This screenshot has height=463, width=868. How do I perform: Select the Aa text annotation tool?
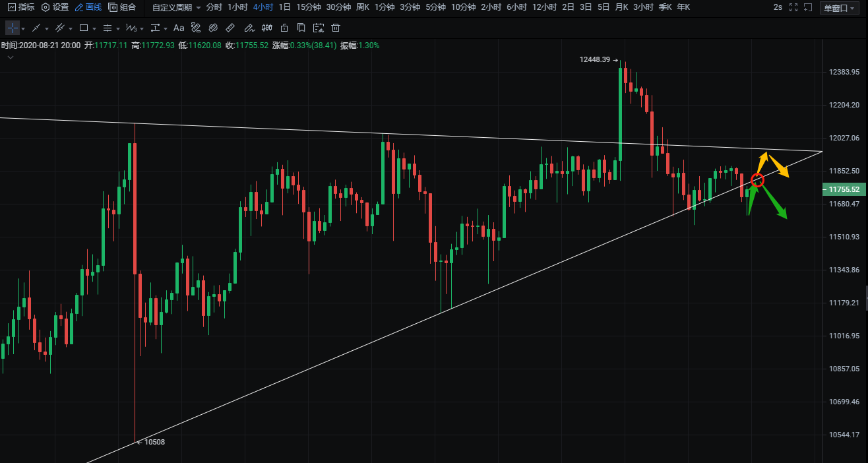point(178,28)
